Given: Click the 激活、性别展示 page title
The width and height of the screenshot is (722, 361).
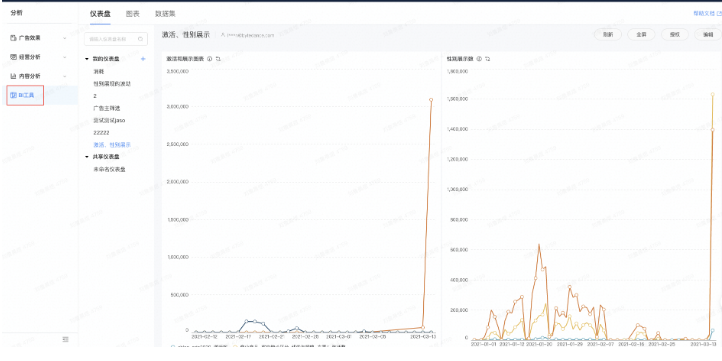Looking at the screenshot, I should coord(186,35).
